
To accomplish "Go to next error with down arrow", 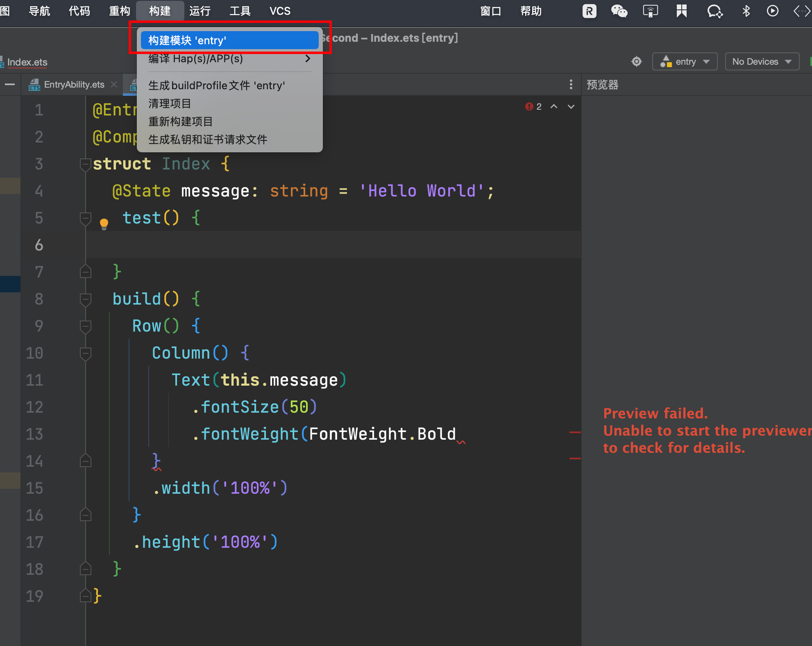I will pos(571,106).
